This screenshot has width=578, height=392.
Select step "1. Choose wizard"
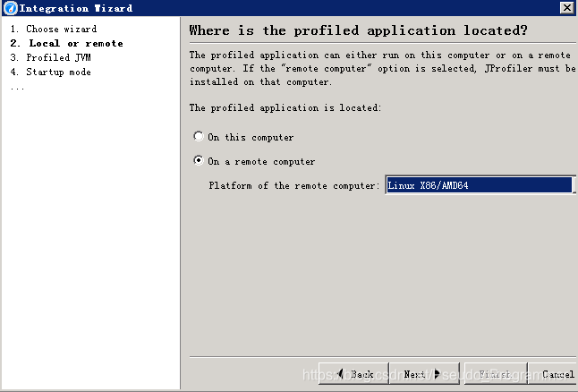point(54,29)
